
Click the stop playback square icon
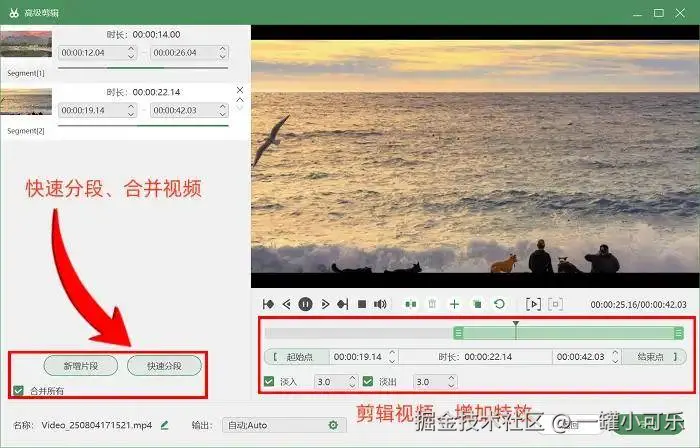(x=362, y=304)
